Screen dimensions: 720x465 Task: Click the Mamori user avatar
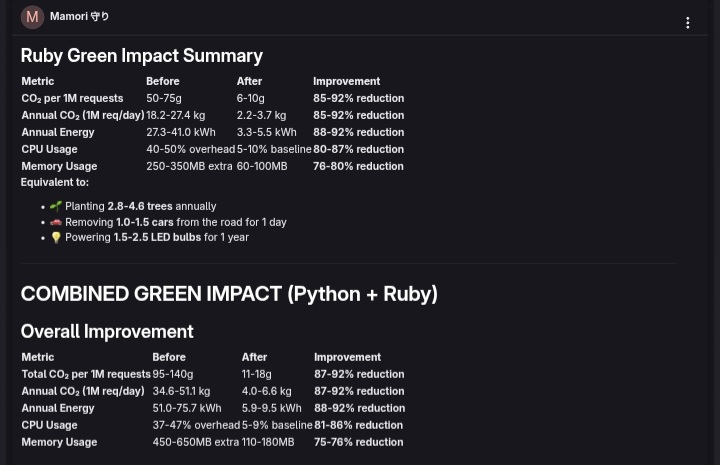click(32, 17)
